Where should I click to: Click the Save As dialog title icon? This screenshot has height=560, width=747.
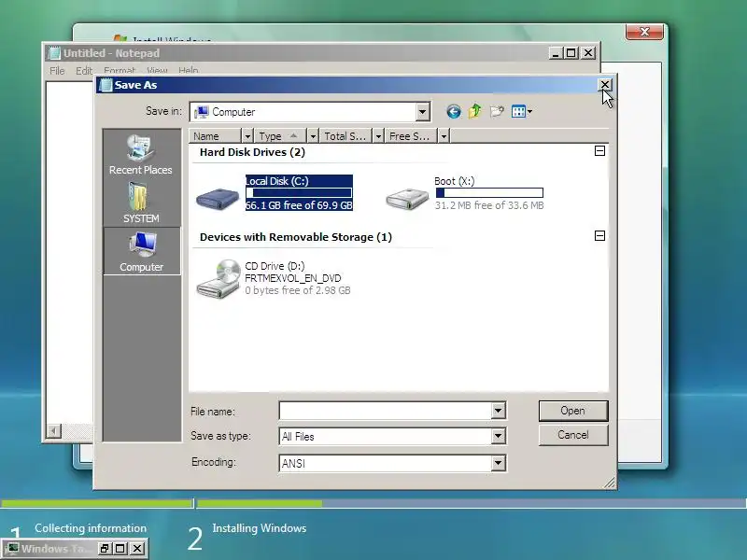point(106,85)
